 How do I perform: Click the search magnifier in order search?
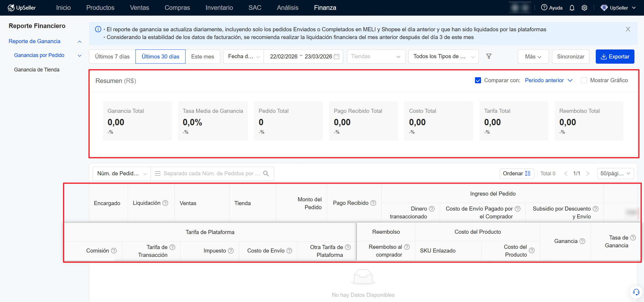(x=266, y=174)
